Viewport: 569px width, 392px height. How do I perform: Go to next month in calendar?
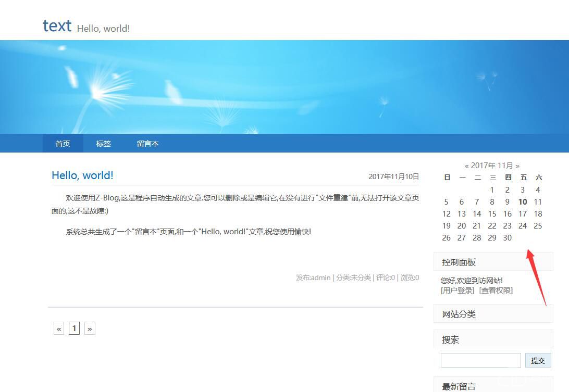(x=517, y=166)
